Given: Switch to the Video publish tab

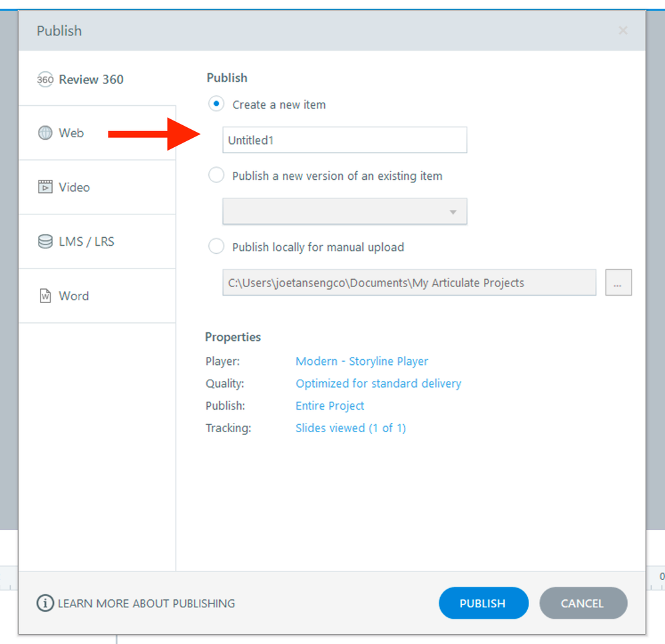Looking at the screenshot, I should tap(74, 187).
